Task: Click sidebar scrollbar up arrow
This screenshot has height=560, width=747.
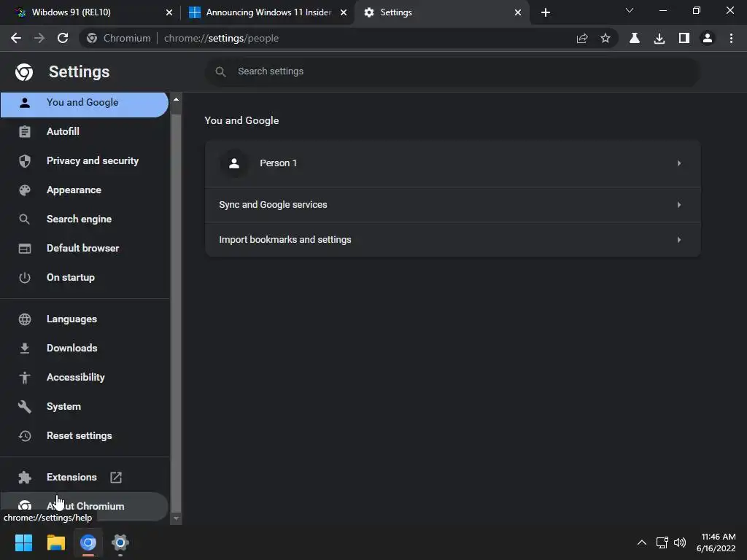Action: tap(177, 99)
